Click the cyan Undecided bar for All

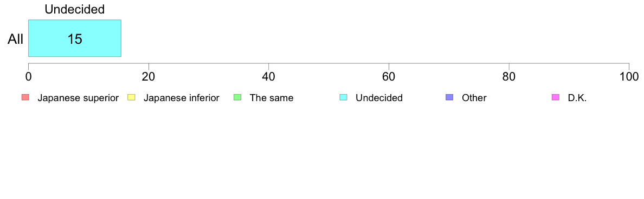[75, 38]
